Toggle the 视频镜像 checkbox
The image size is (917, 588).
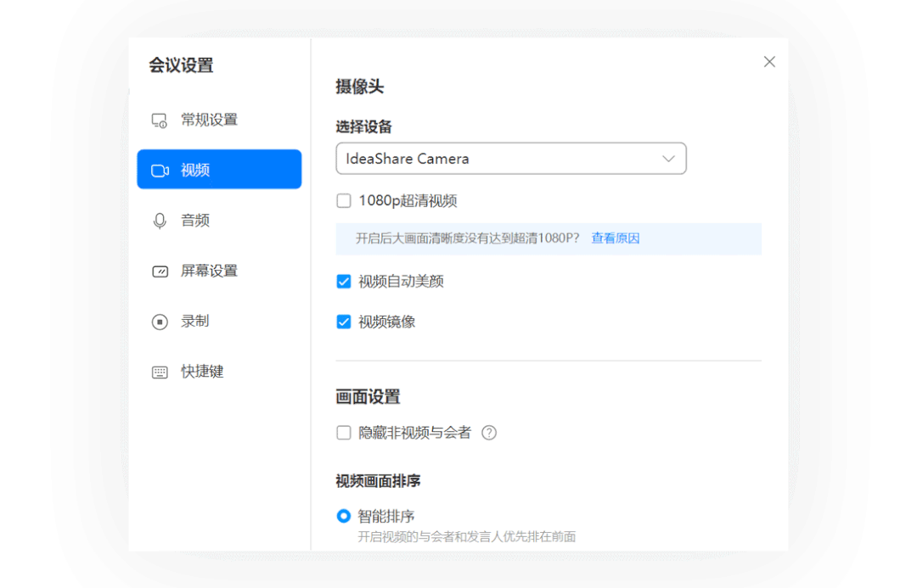click(x=344, y=322)
